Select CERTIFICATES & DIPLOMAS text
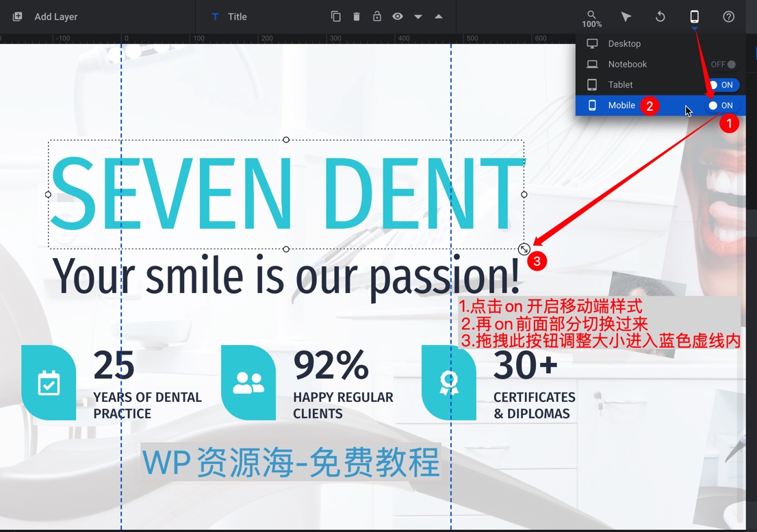This screenshot has width=757, height=532. pos(535,405)
